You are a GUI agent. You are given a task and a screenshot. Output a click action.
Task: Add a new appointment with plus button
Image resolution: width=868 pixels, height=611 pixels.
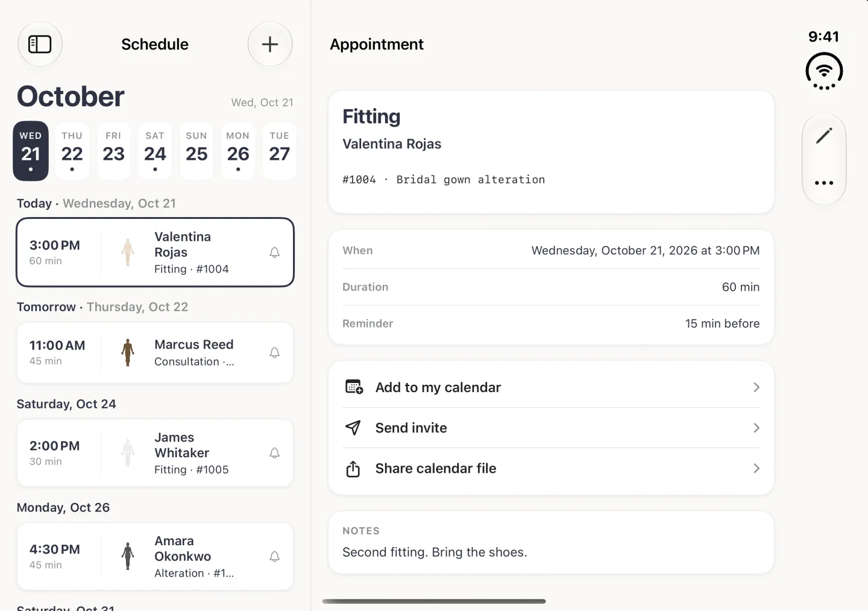(270, 44)
